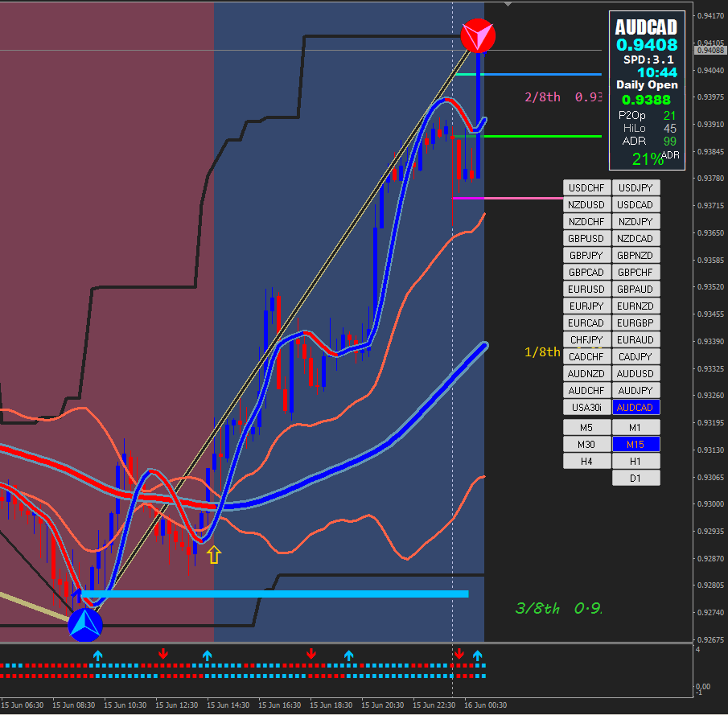Click the yellow up arrow on chart

point(213,554)
